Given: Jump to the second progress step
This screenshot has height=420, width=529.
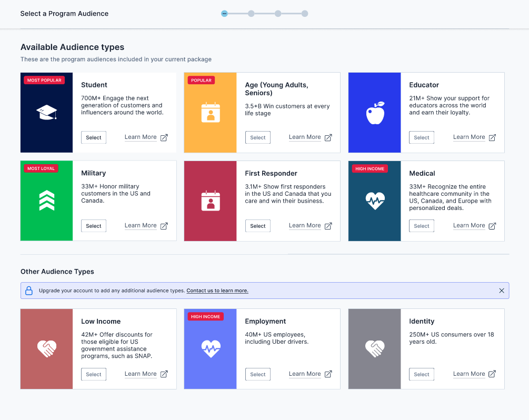Looking at the screenshot, I should coord(251,14).
